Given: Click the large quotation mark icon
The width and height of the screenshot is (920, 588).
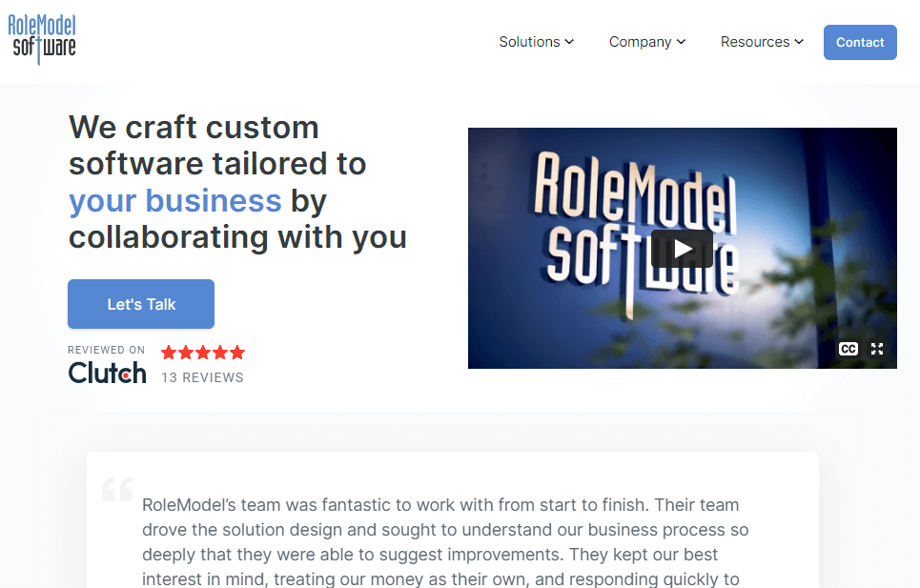Looking at the screenshot, I should tap(117, 489).
